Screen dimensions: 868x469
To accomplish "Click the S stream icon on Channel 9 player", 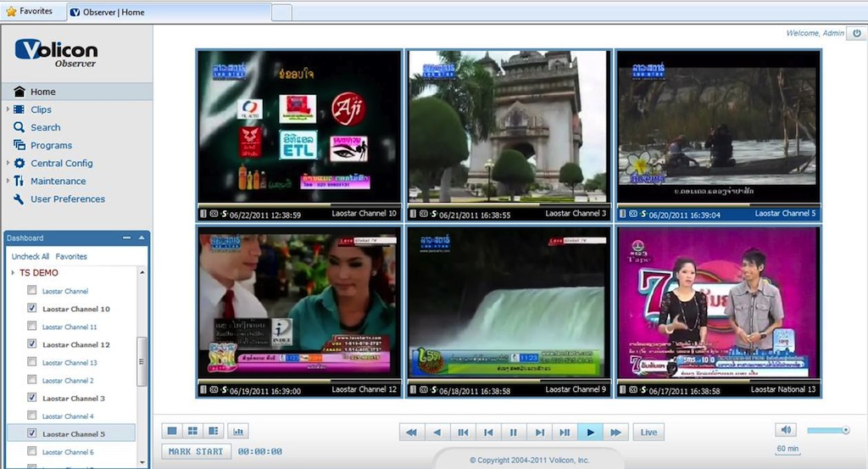I will pos(434,390).
